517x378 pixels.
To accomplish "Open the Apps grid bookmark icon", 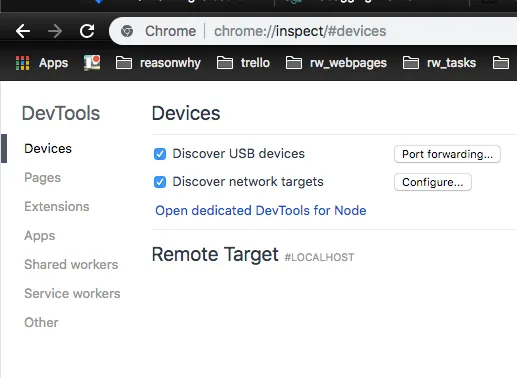I will (x=23, y=63).
